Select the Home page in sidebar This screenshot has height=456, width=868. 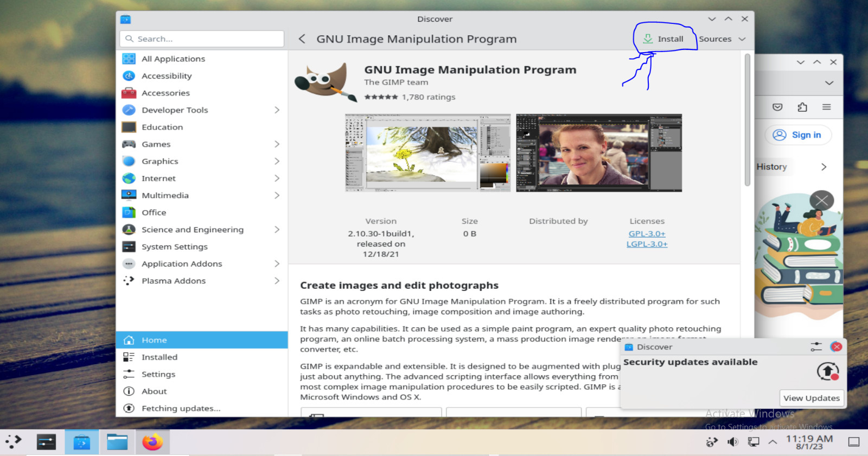202,340
